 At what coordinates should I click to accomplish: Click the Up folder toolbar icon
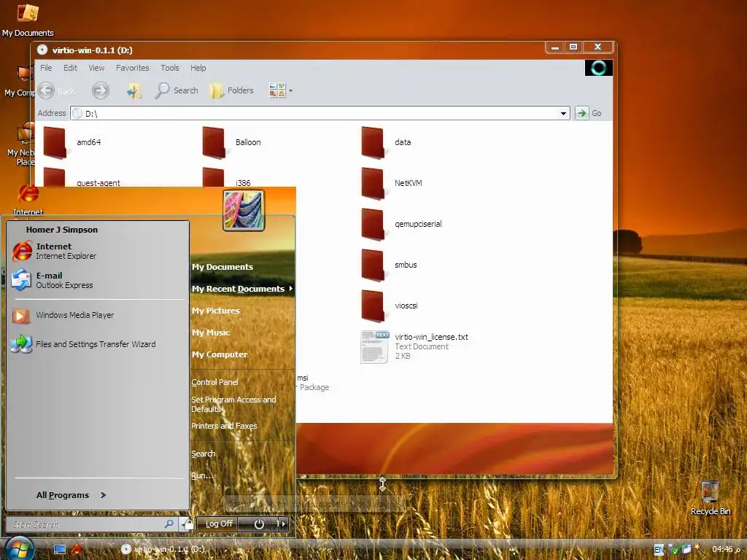pyautogui.click(x=134, y=90)
